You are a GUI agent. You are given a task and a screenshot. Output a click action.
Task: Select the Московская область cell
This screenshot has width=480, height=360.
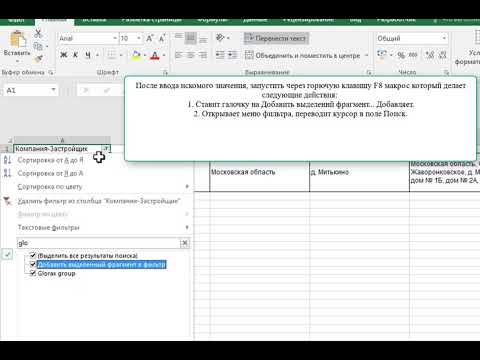(x=260, y=176)
